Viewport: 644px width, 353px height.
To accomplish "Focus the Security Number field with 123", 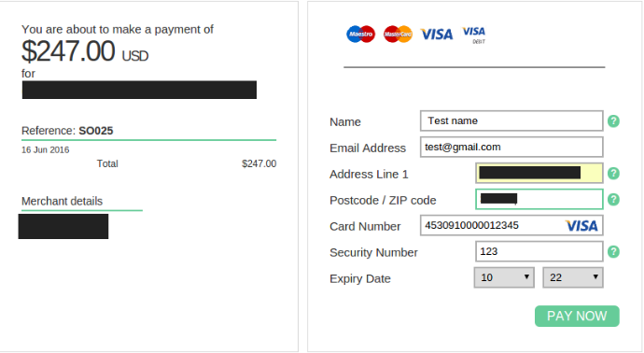I will [539, 251].
